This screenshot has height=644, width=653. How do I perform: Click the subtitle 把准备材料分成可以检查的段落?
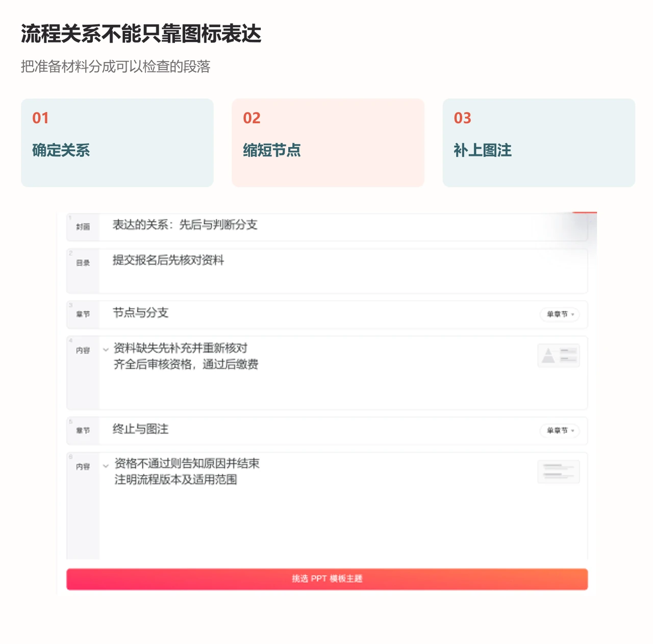(116, 67)
